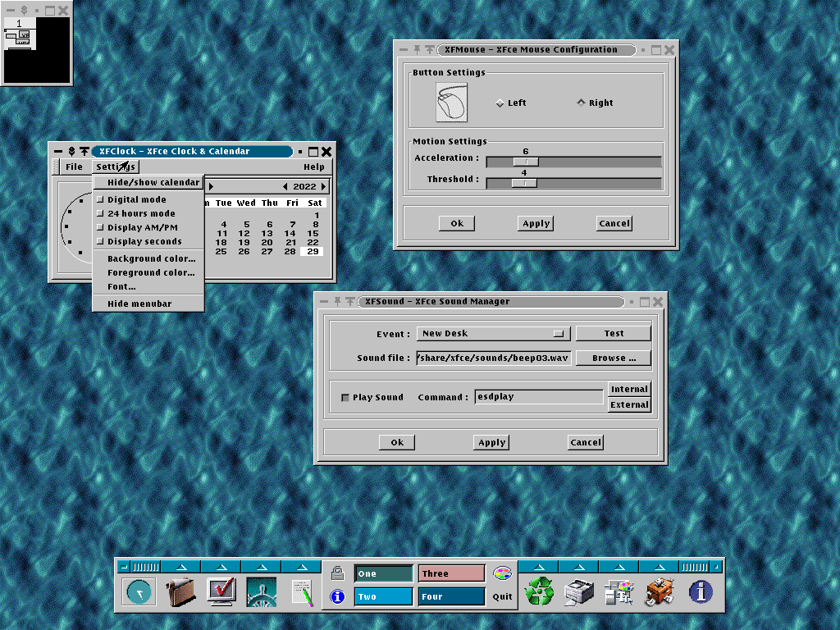Click the green recycle icon in the panel

pyautogui.click(x=539, y=592)
